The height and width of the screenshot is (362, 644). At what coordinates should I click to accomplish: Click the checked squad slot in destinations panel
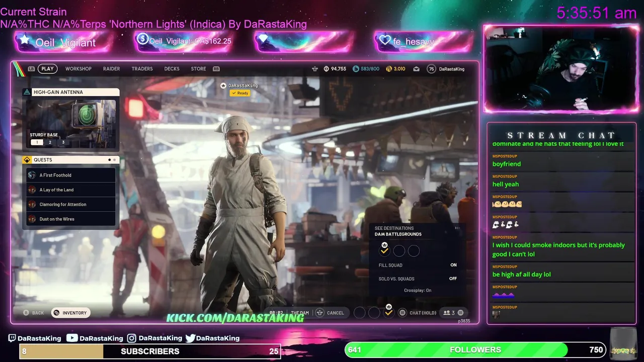(x=384, y=250)
